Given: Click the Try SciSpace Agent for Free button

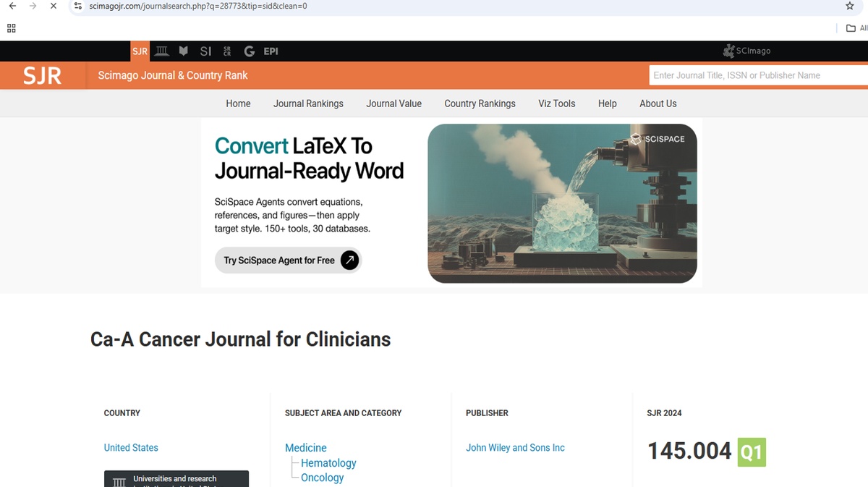Looking at the screenshot, I should tap(288, 261).
